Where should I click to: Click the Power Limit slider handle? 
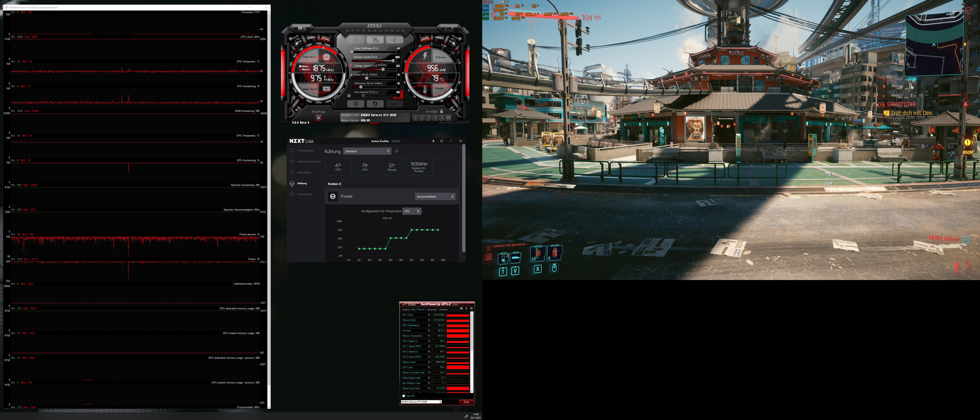point(393,61)
